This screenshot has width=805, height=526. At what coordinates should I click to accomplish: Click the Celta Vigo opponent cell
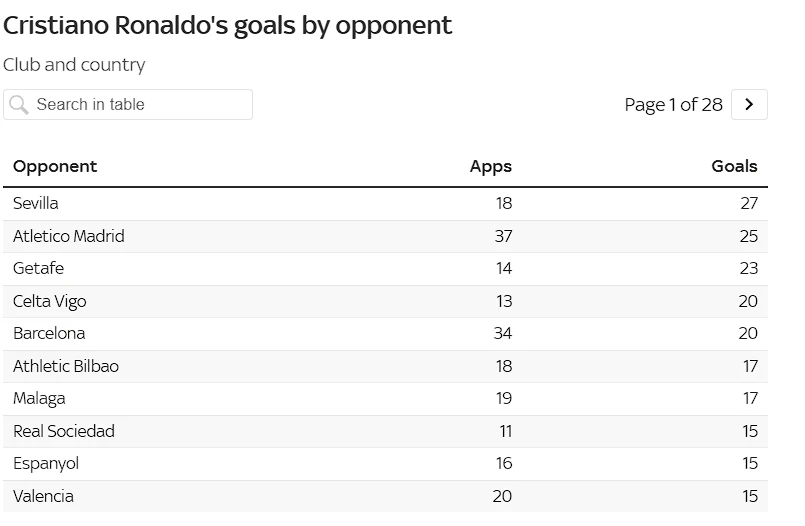pos(50,302)
